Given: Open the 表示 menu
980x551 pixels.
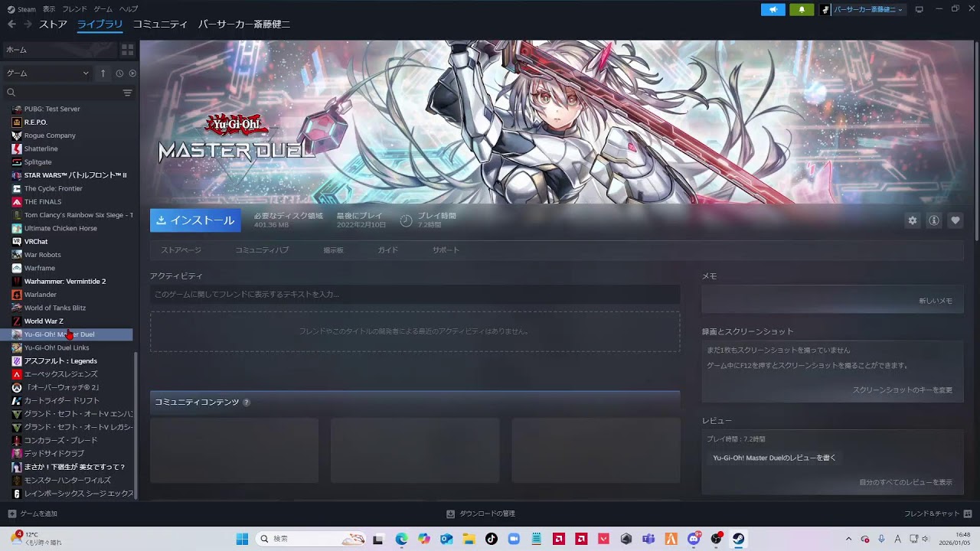Looking at the screenshot, I should (x=49, y=9).
